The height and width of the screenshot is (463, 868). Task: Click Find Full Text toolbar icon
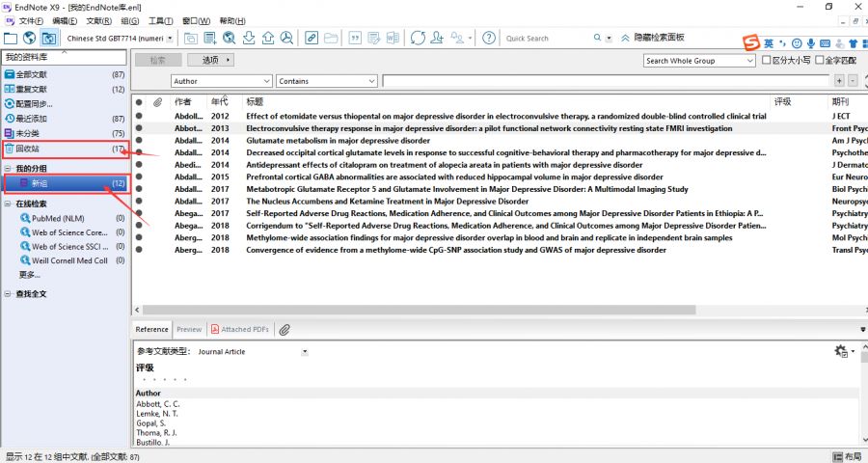click(x=286, y=39)
